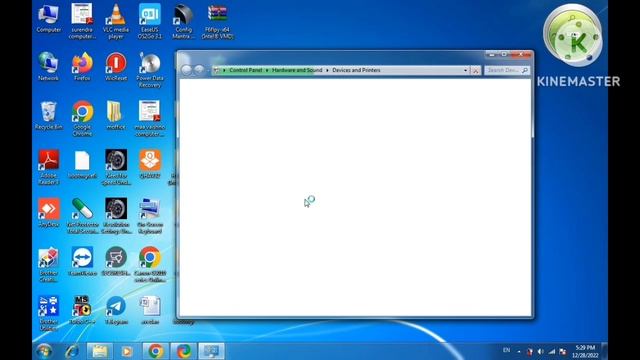The height and width of the screenshot is (360, 640).
Task: Click the active Devices and Printers taskbar button
Action: pos(211,351)
